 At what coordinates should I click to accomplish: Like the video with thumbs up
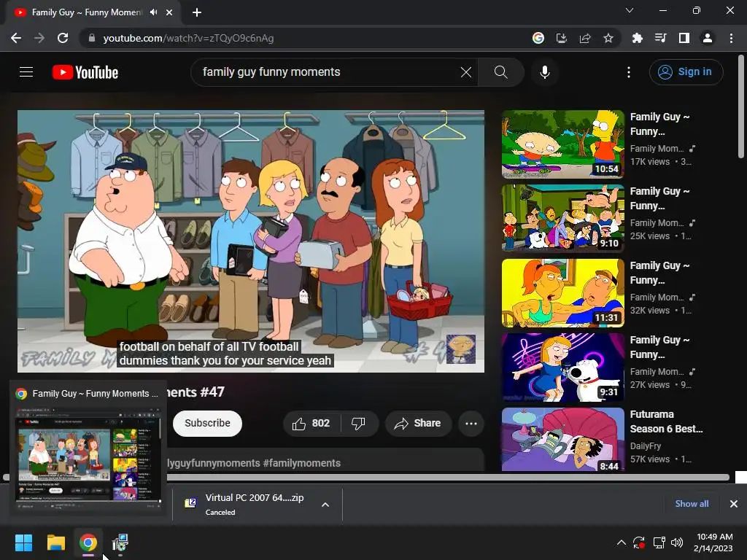(x=311, y=424)
